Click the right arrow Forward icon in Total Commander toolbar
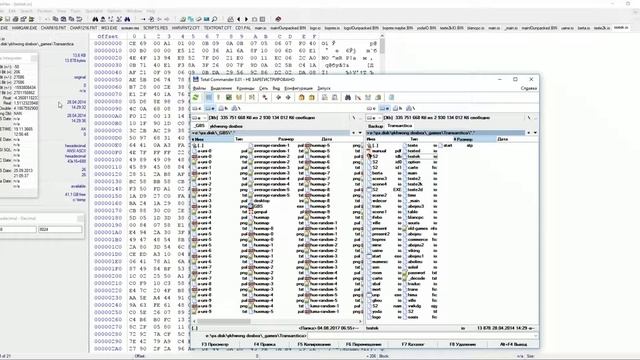Screen dimensions: 640x360 click(x=288, y=98)
